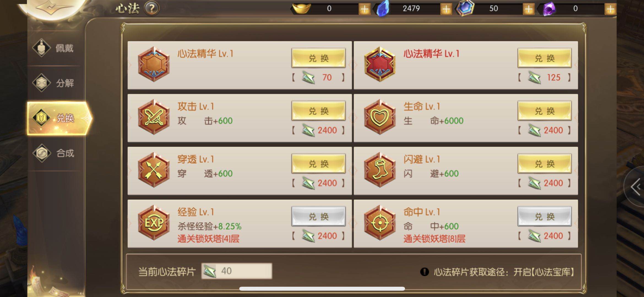
Task: Tap the 闪避 boot hexagon icon
Action: point(380,170)
